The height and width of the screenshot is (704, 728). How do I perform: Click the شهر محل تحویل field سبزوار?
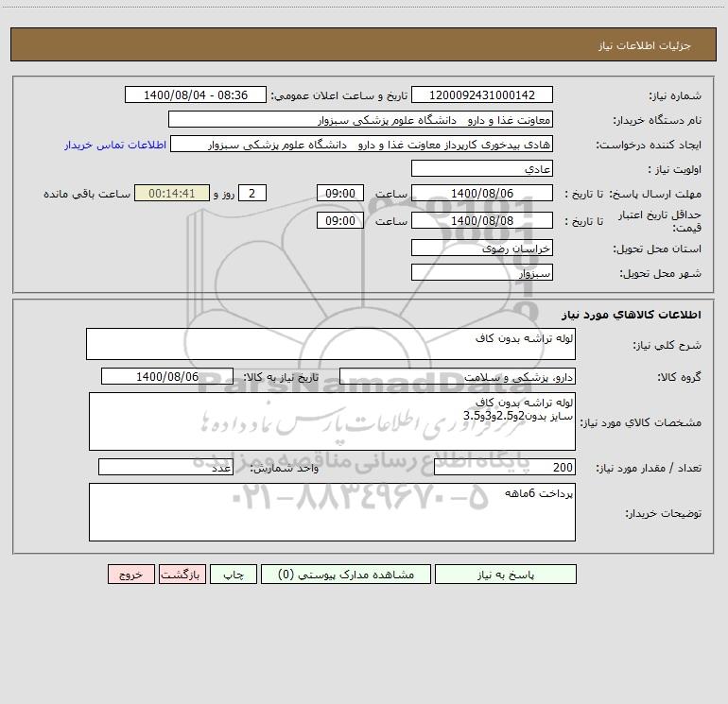point(482,272)
